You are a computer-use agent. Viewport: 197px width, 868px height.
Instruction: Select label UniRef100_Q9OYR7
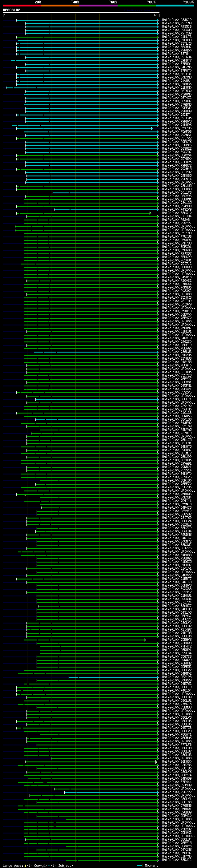click(x=177, y=223)
